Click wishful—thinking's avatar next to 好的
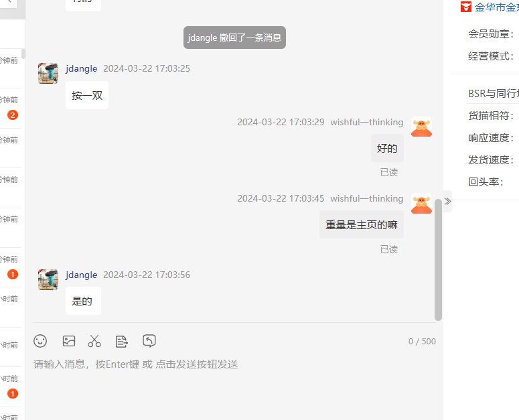This screenshot has height=420, width=519. 421,127
